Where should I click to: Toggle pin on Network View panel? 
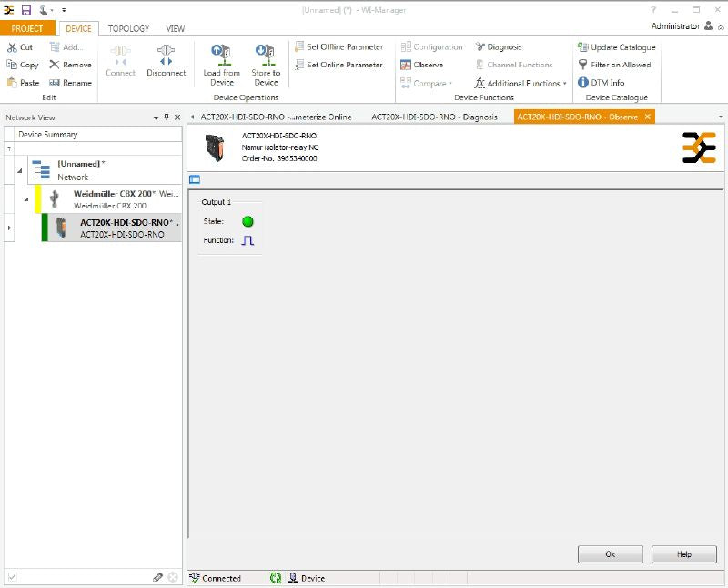pyautogui.click(x=166, y=117)
